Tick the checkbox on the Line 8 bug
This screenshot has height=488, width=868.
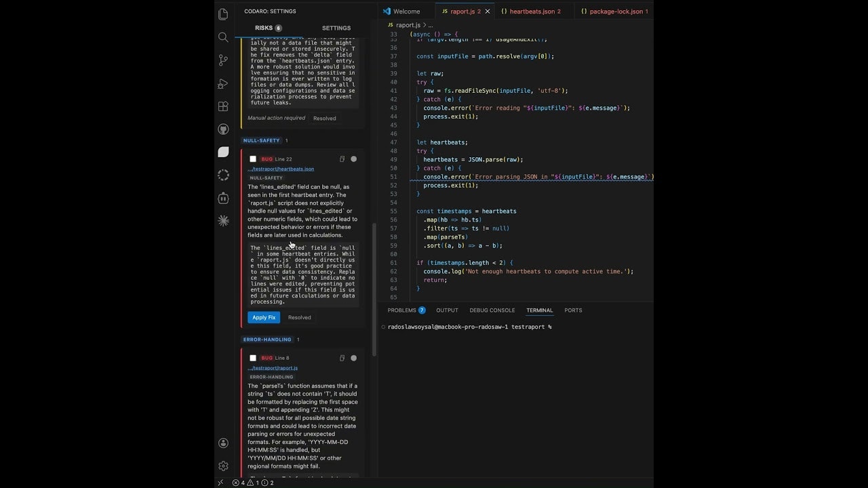pyautogui.click(x=253, y=358)
